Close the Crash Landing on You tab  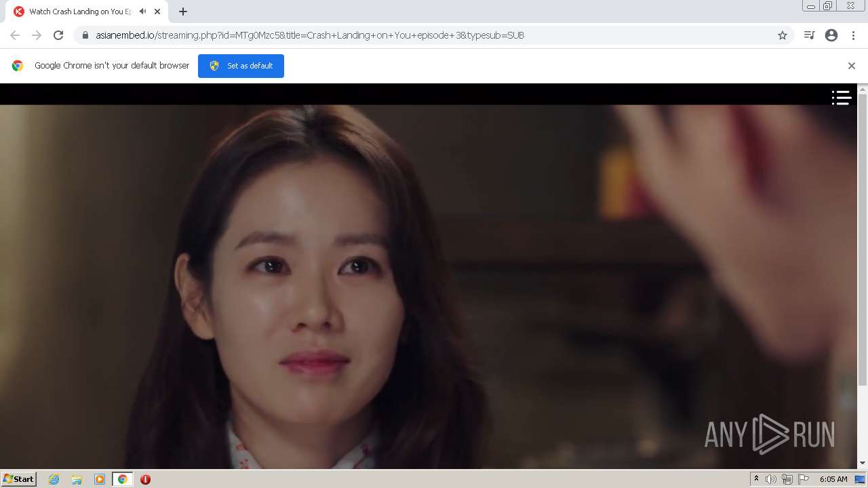click(x=157, y=12)
